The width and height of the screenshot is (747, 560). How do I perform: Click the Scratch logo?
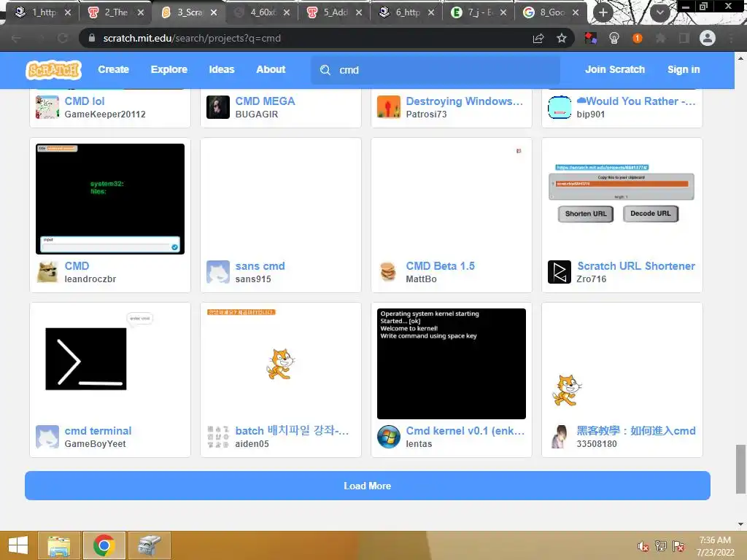53,69
